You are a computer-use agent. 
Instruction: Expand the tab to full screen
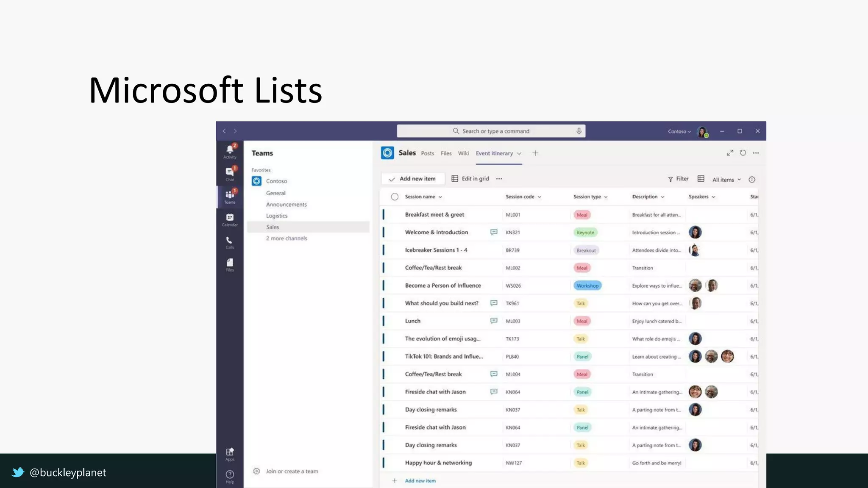pos(730,153)
